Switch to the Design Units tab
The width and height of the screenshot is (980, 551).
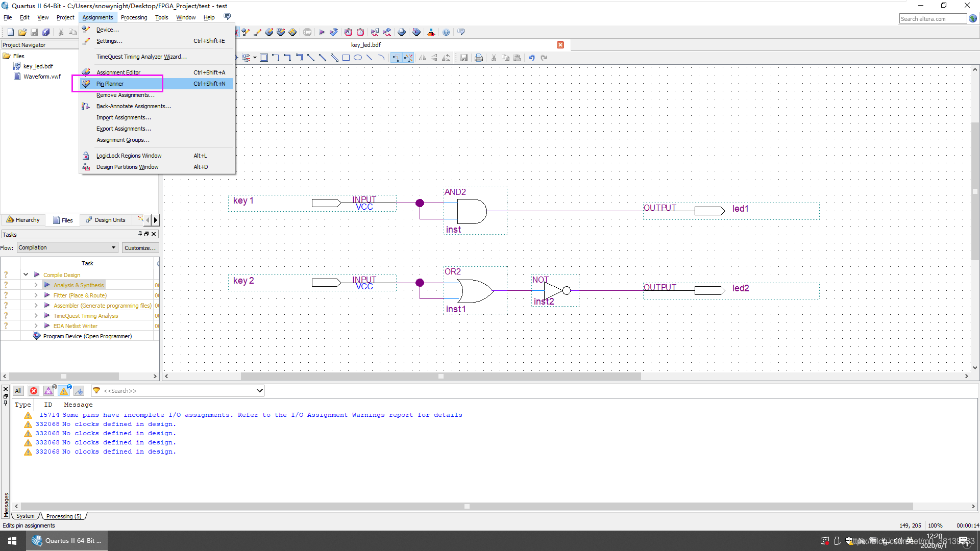coord(106,220)
